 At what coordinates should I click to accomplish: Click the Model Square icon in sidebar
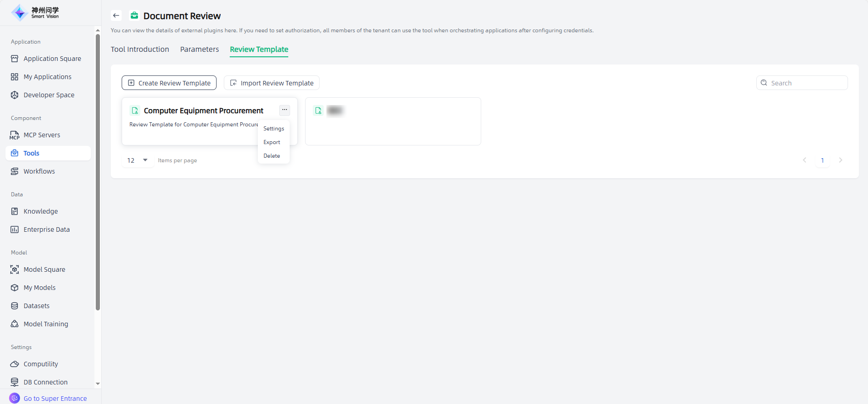[x=15, y=269]
